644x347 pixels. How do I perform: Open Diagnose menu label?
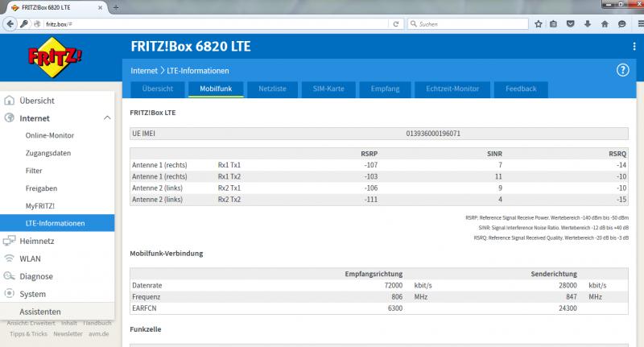point(36,276)
